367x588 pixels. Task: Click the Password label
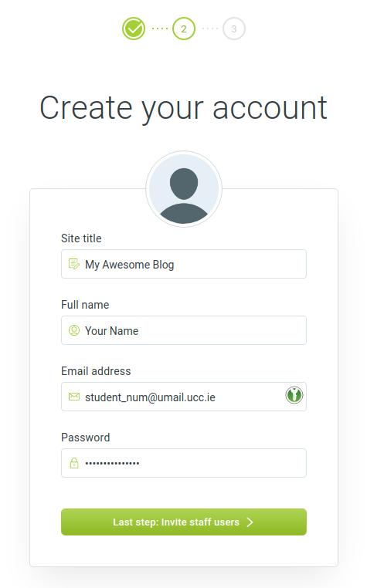[x=85, y=438]
